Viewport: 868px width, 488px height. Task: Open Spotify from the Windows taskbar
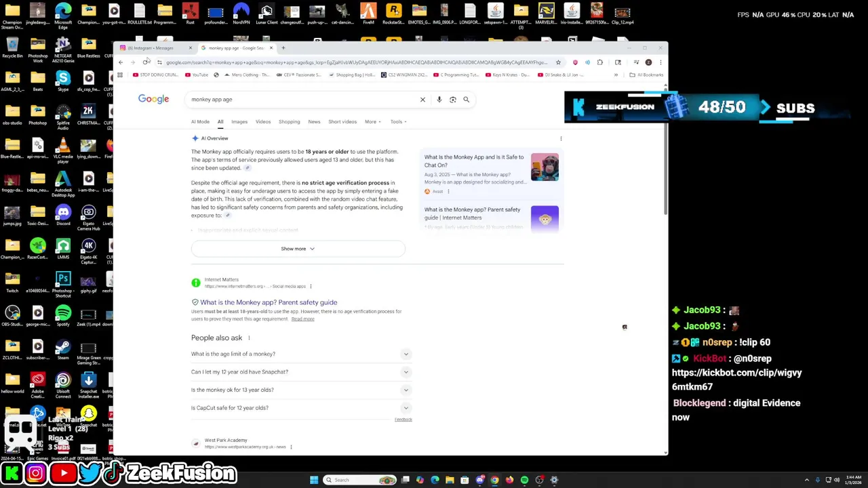pos(524,480)
